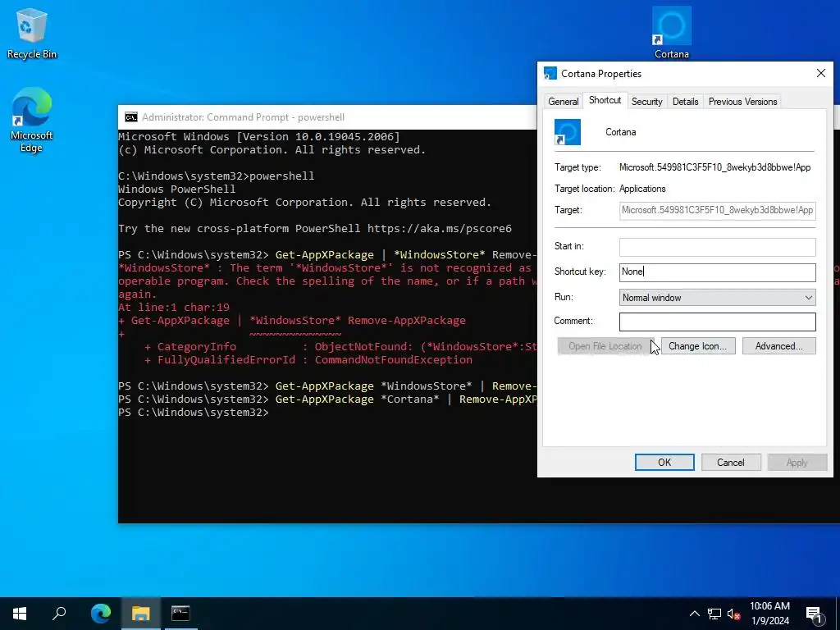Open the Previous Versions tab

742,102
